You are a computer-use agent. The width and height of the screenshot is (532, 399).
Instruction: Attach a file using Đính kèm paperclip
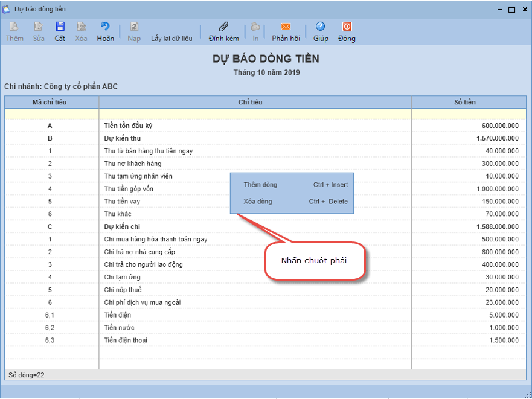tap(223, 27)
